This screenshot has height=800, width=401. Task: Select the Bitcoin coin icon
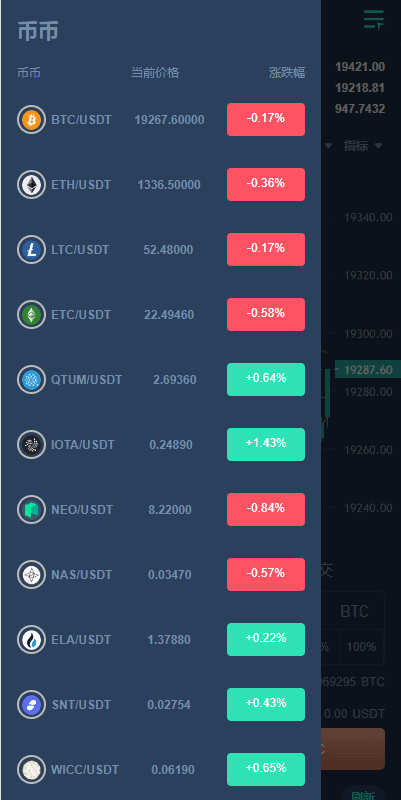click(31, 120)
